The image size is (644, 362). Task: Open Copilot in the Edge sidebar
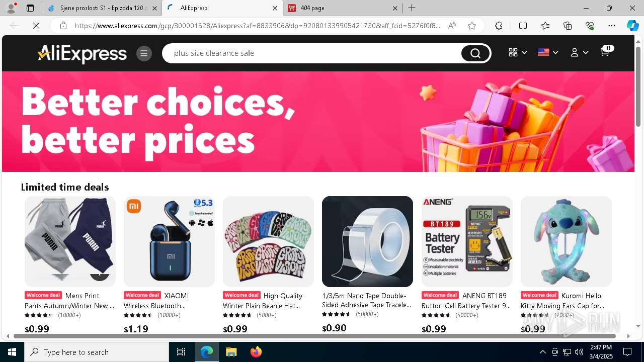(632, 26)
